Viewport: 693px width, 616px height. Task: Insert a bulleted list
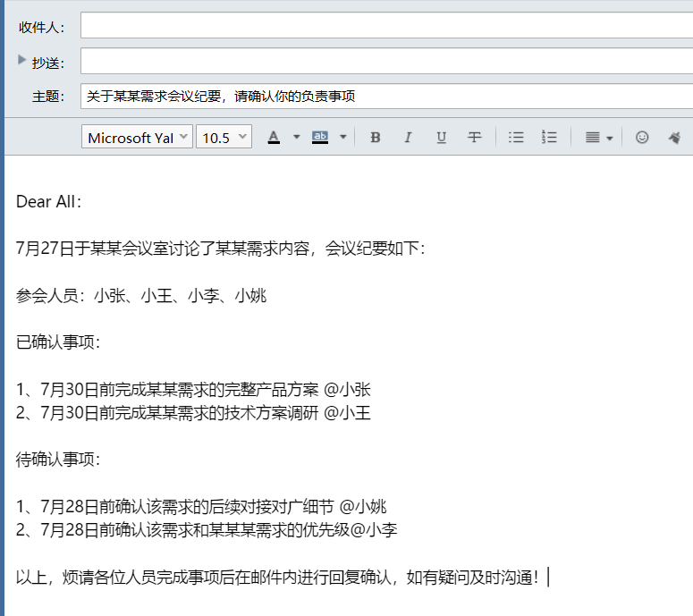tap(516, 138)
